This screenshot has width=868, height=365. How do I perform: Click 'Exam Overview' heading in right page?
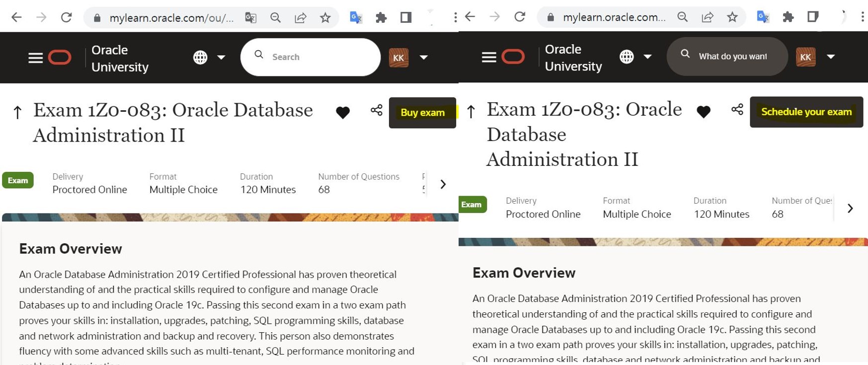pos(524,273)
